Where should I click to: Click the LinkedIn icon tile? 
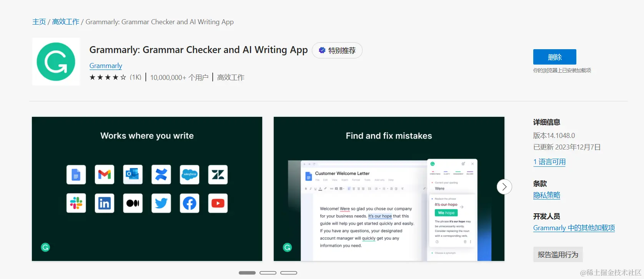point(105,203)
